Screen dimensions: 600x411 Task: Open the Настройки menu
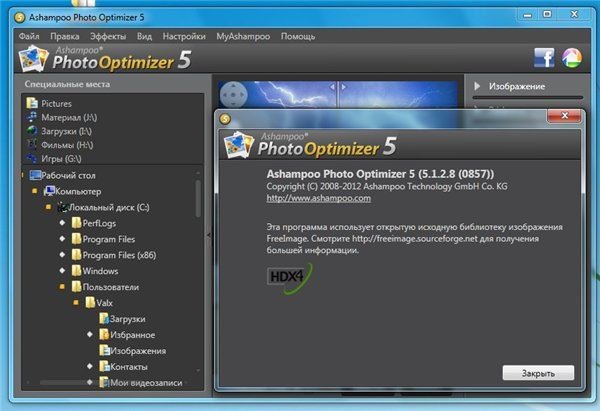point(184,36)
